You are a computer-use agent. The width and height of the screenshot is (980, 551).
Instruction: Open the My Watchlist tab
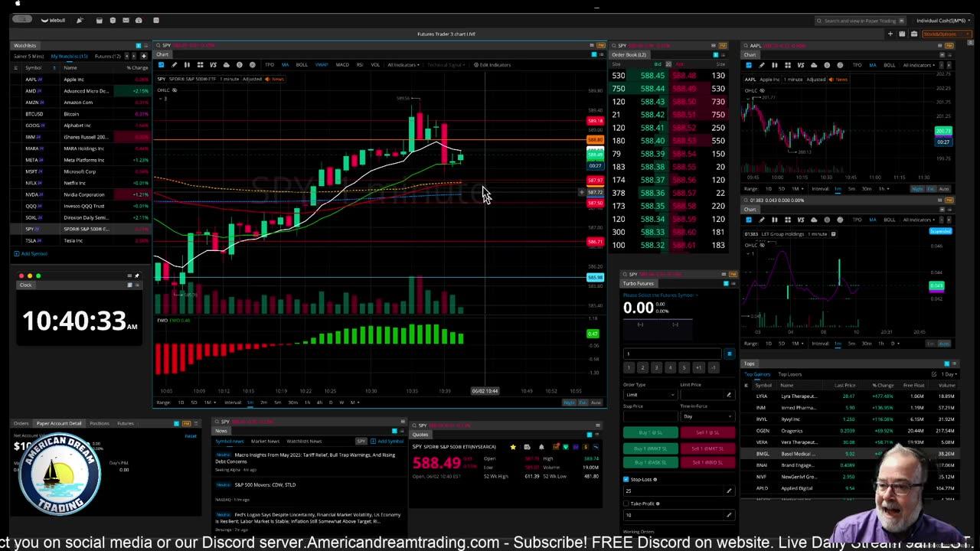coord(70,56)
